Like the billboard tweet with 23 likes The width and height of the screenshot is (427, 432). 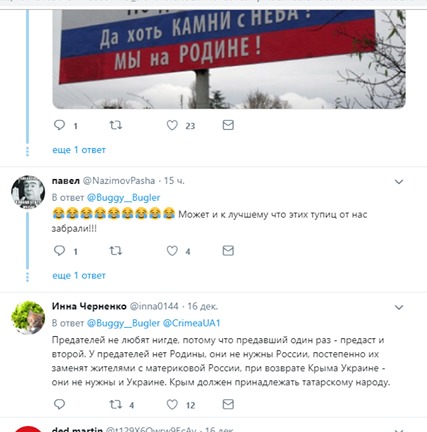click(172, 125)
